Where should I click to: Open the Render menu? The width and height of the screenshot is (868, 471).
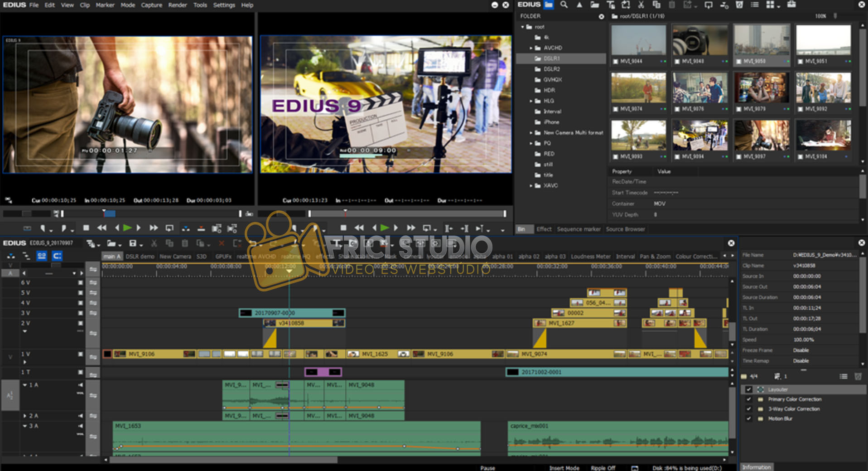tap(177, 5)
